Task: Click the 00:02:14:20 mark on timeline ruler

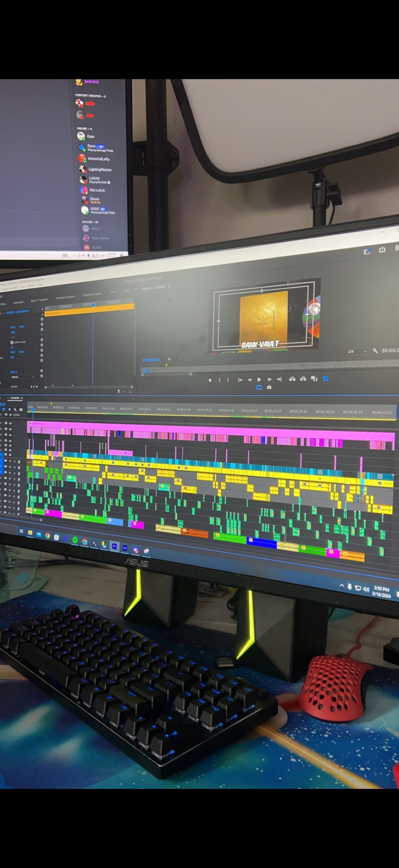Action: pos(184,410)
